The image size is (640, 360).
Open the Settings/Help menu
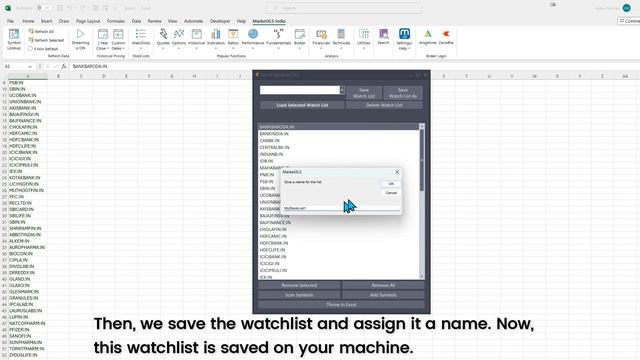[x=404, y=40]
